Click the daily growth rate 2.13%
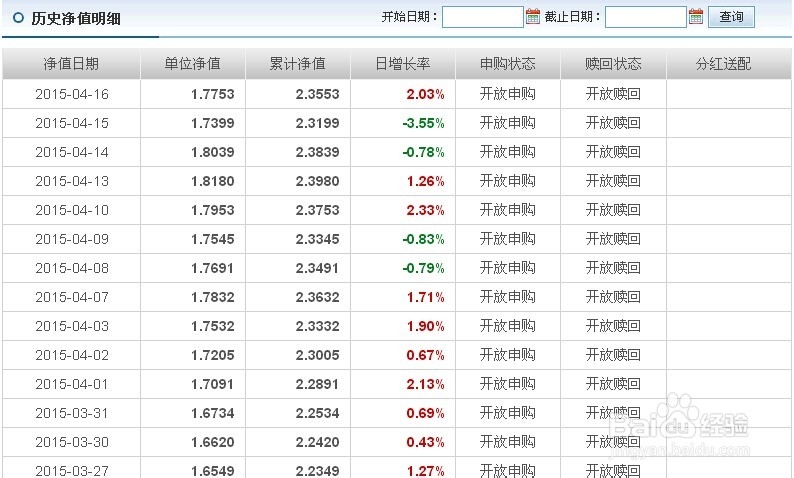794x478 pixels. point(425,384)
